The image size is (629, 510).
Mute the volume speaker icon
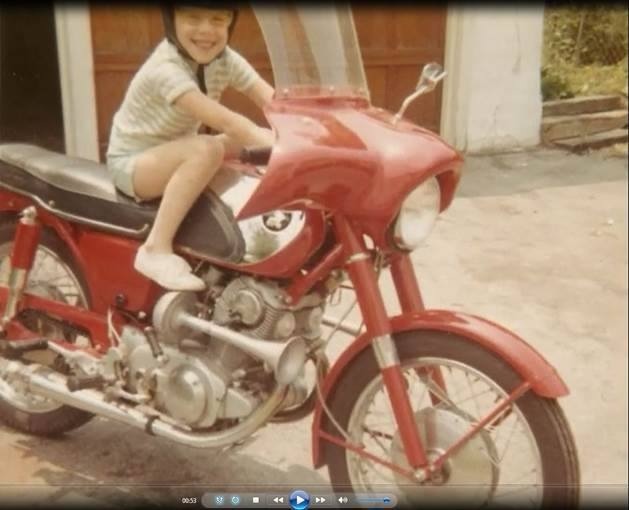(x=343, y=500)
